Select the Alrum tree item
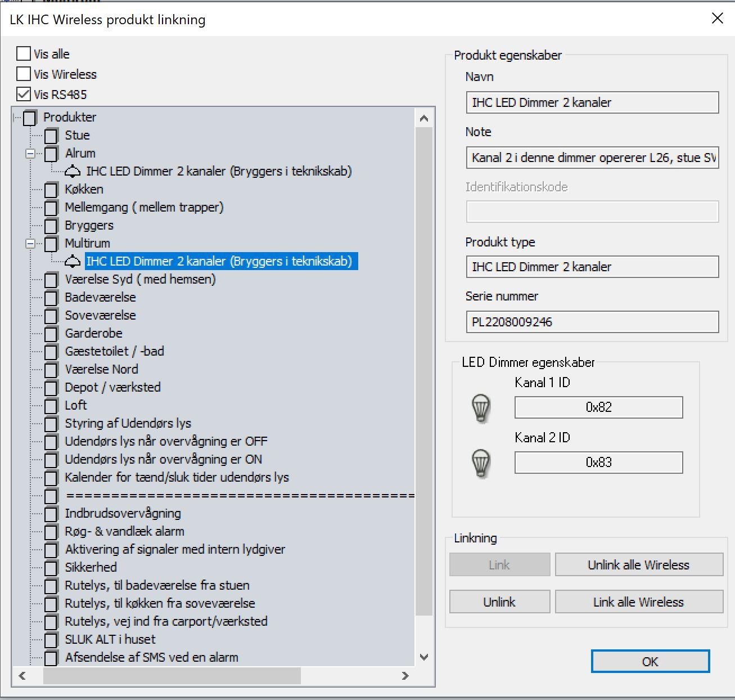The width and height of the screenshot is (735, 700). [x=80, y=153]
